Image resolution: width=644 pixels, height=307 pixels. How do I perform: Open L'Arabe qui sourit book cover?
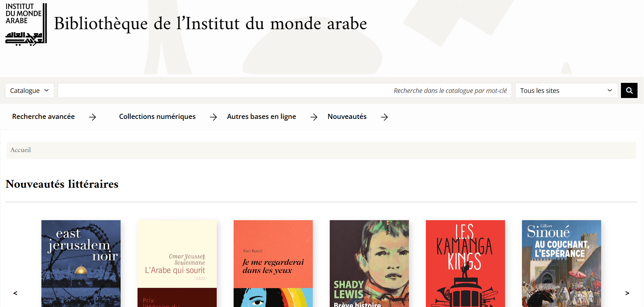(177, 263)
